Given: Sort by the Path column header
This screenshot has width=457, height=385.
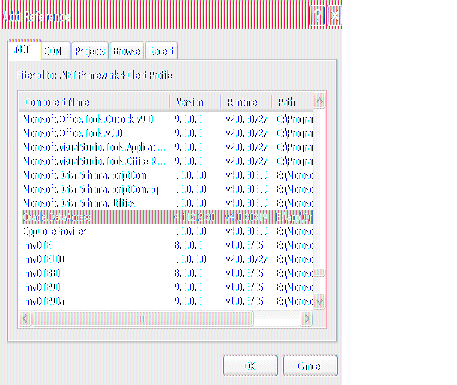Looking at the screenshot, I should 292,102.
